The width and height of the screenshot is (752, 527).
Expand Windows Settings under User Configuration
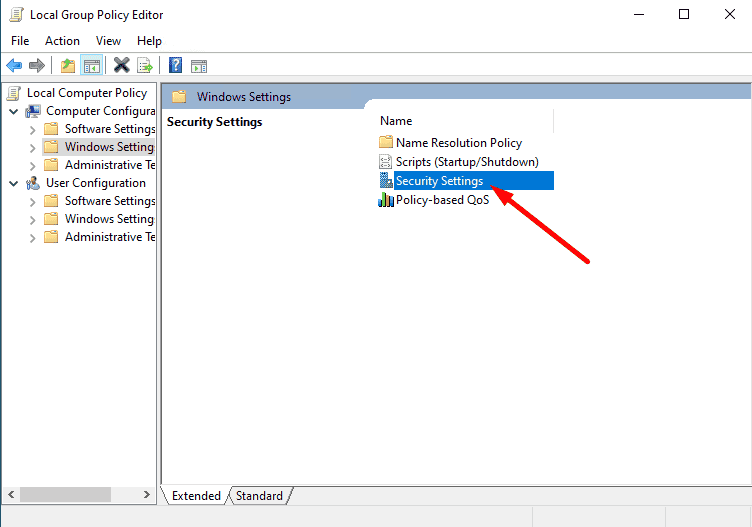[x=33, y=220]
